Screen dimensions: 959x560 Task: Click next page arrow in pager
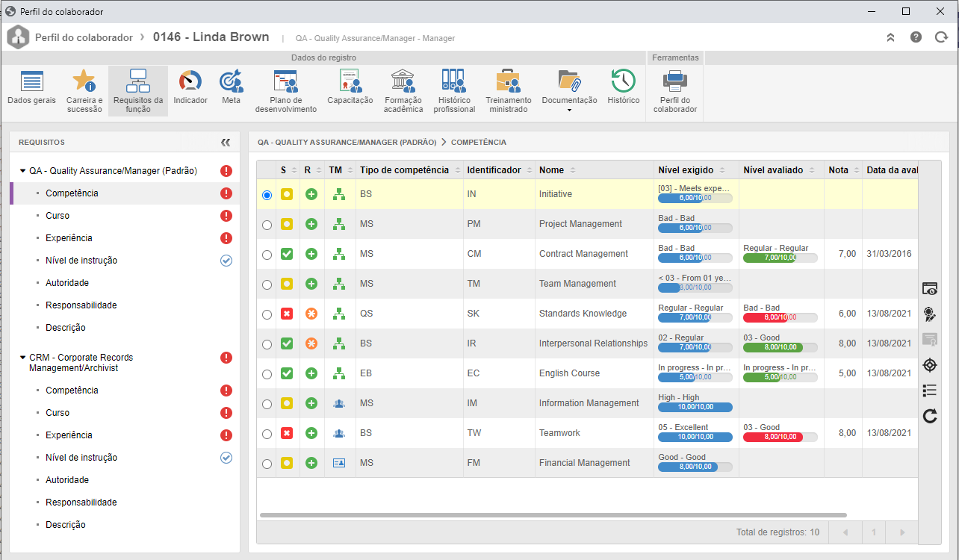(902, 532)
